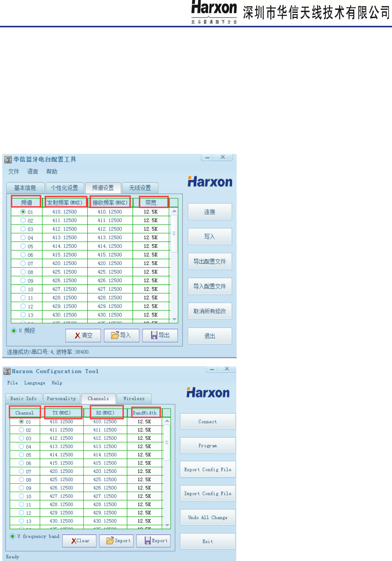This screenshot has height=561, width=392.
Task: Click the 导入配置文件 button
Action: point(210,286)
